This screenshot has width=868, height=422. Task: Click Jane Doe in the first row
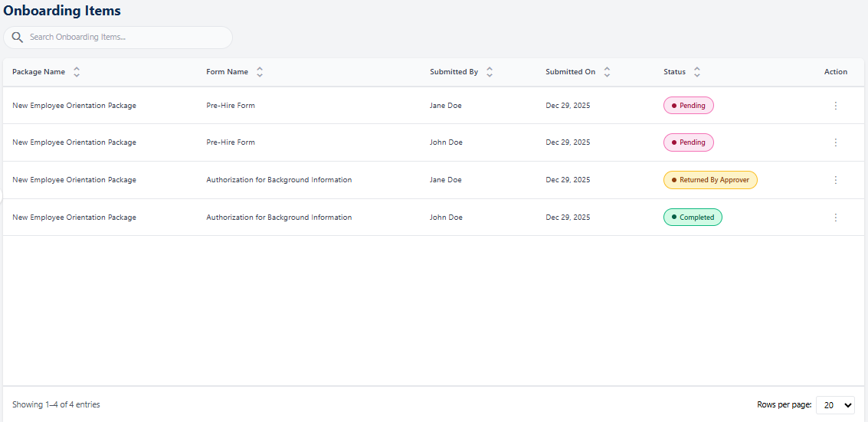click(446, 106)
